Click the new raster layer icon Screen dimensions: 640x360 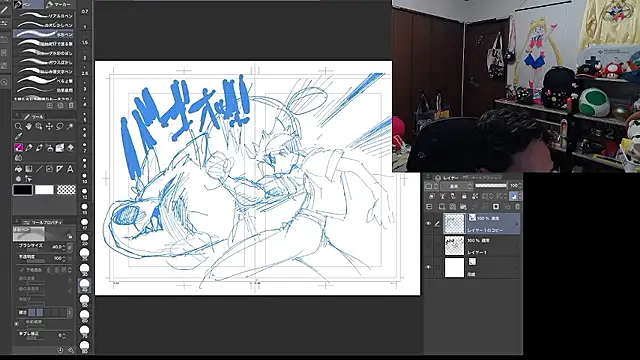click(x=442, y=207)
